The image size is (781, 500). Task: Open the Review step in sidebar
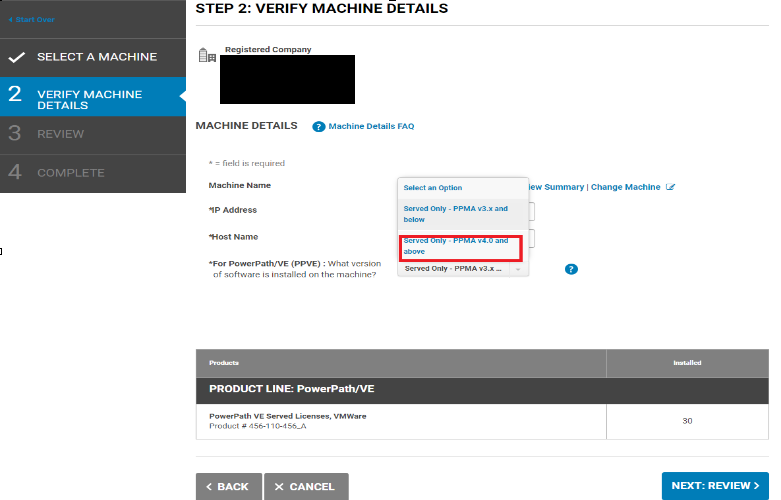[60, 134]
